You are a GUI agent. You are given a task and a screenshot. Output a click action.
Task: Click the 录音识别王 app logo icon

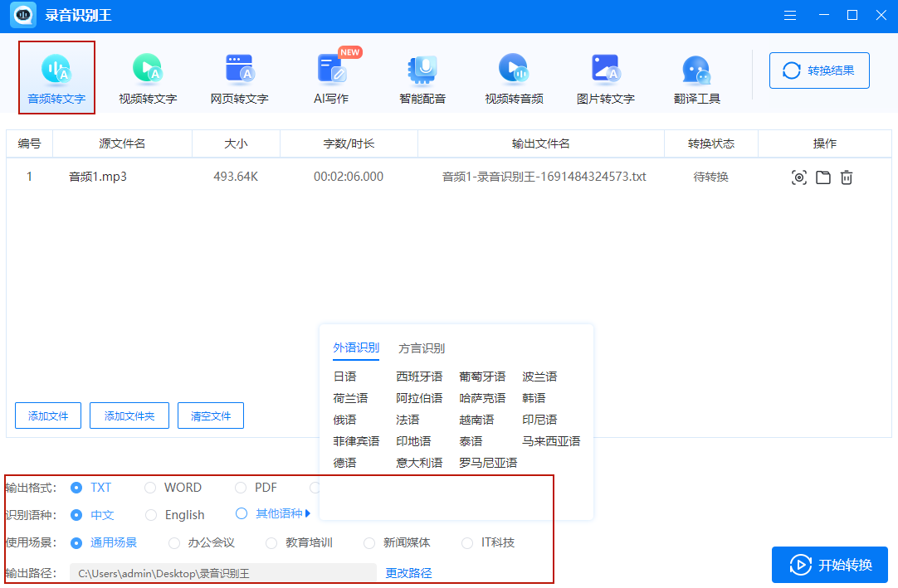coord(23,15)
